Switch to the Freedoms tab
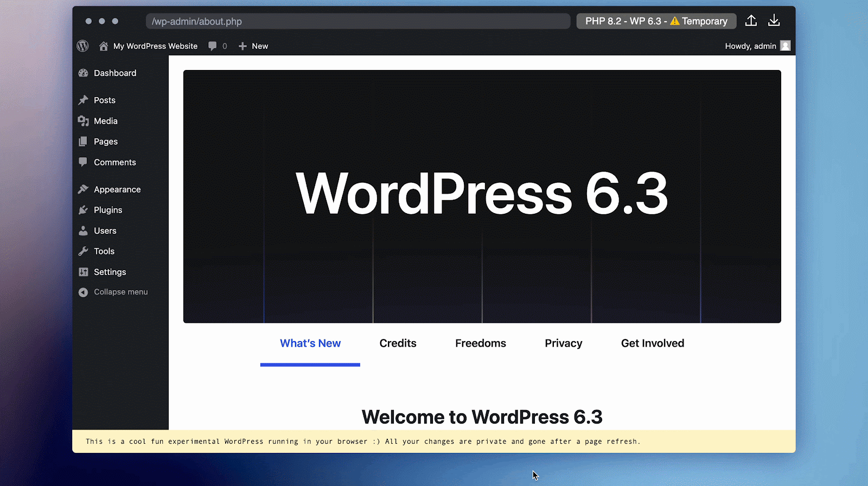The image size is (868, 486). click(x=481, y=343)
